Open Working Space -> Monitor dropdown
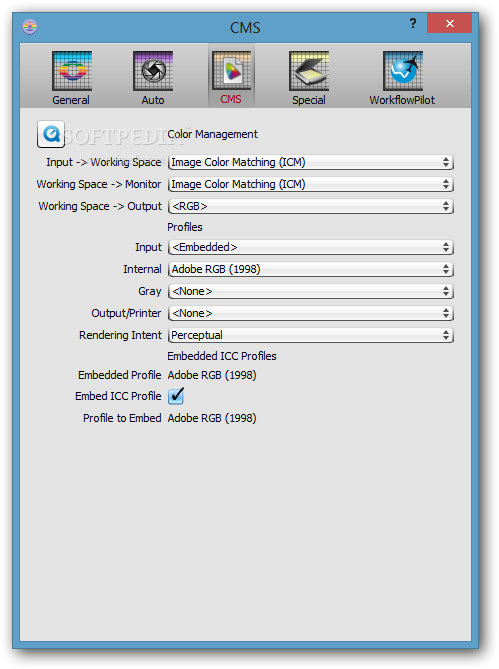This screenshot has height=669, width=499. (x=311, y=184)
